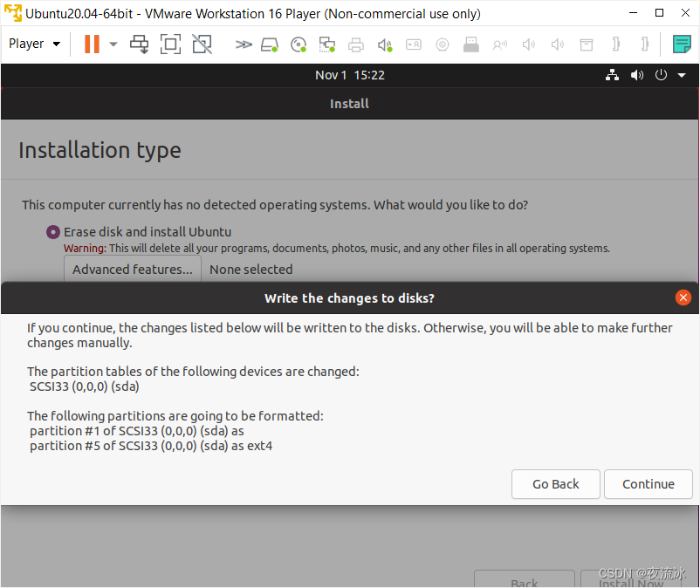The width and height of the screenshot is (700, 588).
Task: Select Erase disk and install Ubuntu radio
Action: coord(53,232)
